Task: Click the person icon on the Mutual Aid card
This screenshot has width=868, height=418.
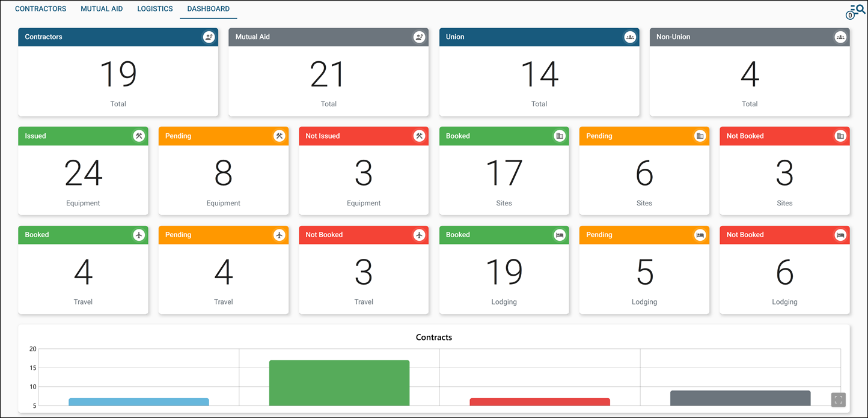Action: [x=419, y=37]
